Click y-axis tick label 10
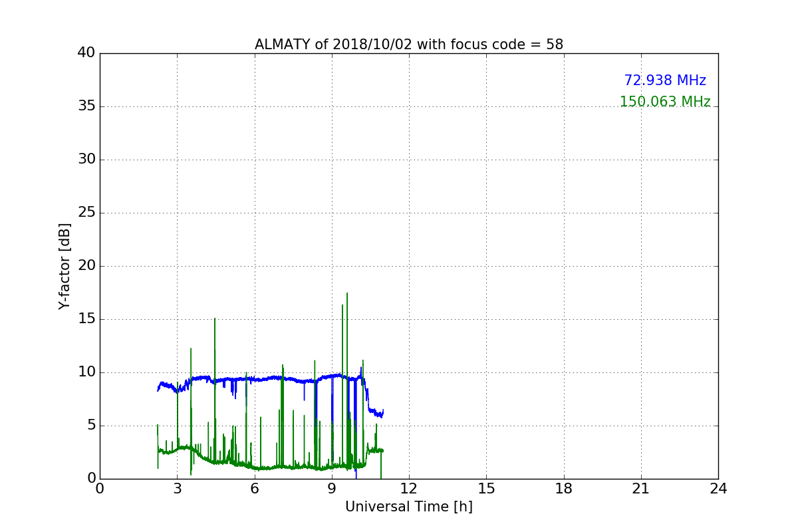Image resolution: width=798 pixels, height=532 pixels. coord(86,372)
